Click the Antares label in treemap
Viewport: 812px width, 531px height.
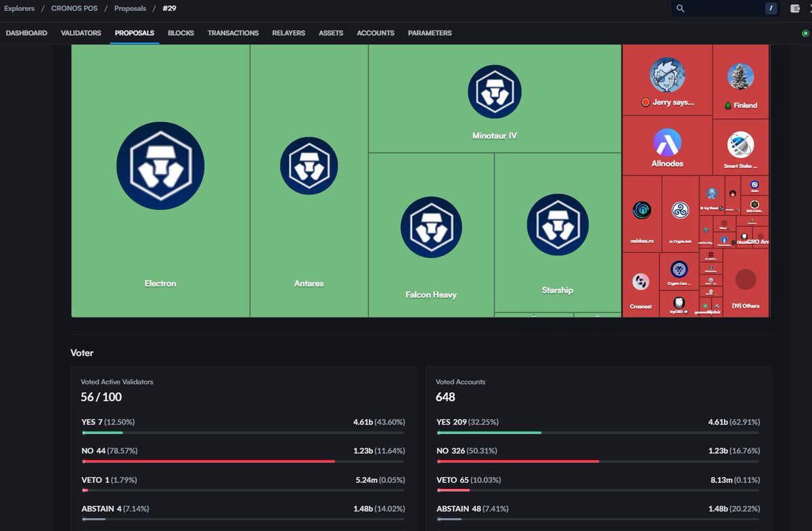(309, 283)
